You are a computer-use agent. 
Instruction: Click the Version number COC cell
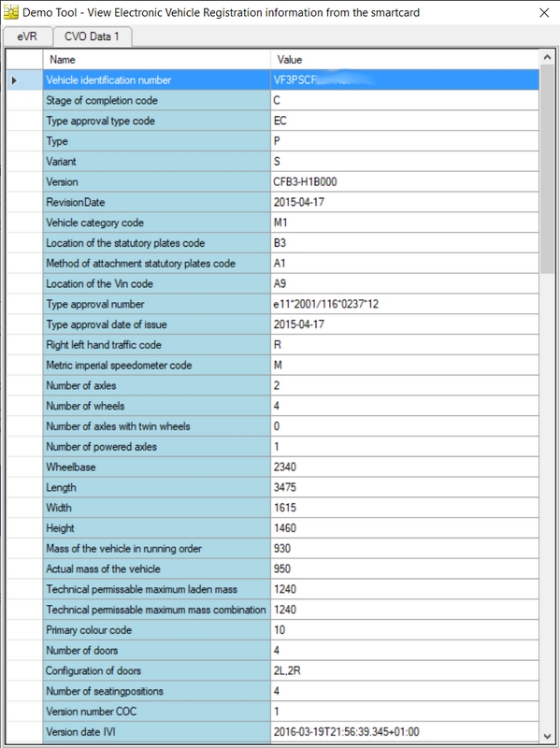(157, 712)
